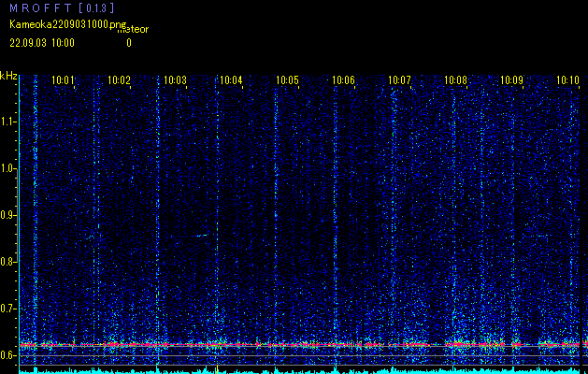Click the 0.9 frequency axis label

point(7,215)
